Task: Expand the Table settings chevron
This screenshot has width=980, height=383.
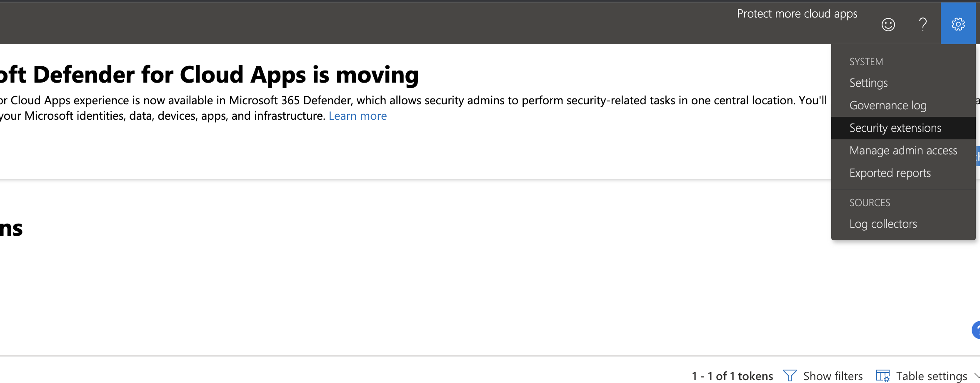Action: pyautogui.click(x=977, y=375)
